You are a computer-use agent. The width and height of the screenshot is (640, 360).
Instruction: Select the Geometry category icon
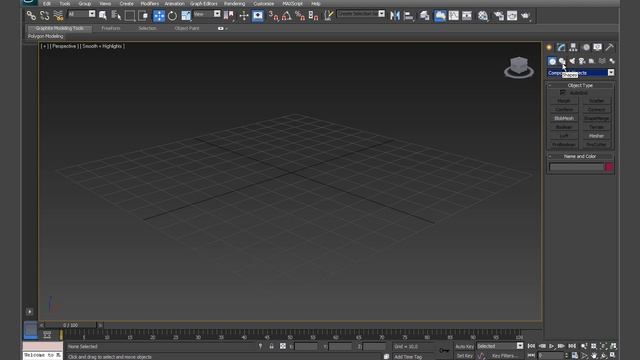point(552,61)
